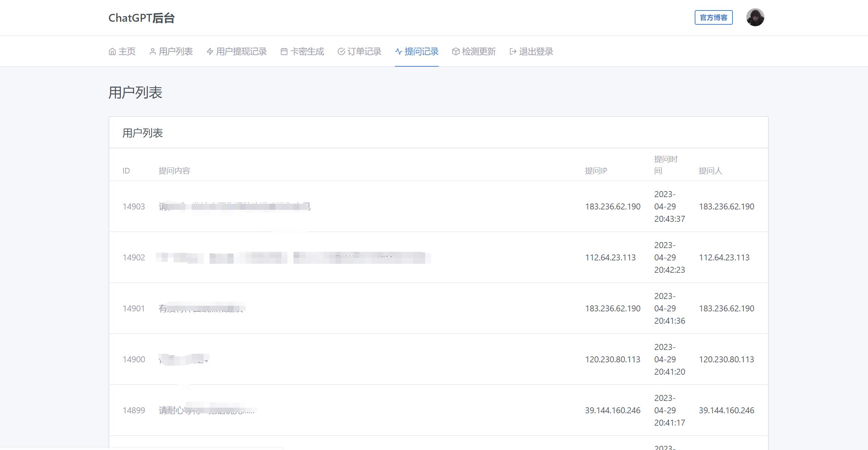Image resolution: width=868 pixels, height=450 pixels.
Task: Click the ChatGPT后台 site title
Action: [141, 18]
